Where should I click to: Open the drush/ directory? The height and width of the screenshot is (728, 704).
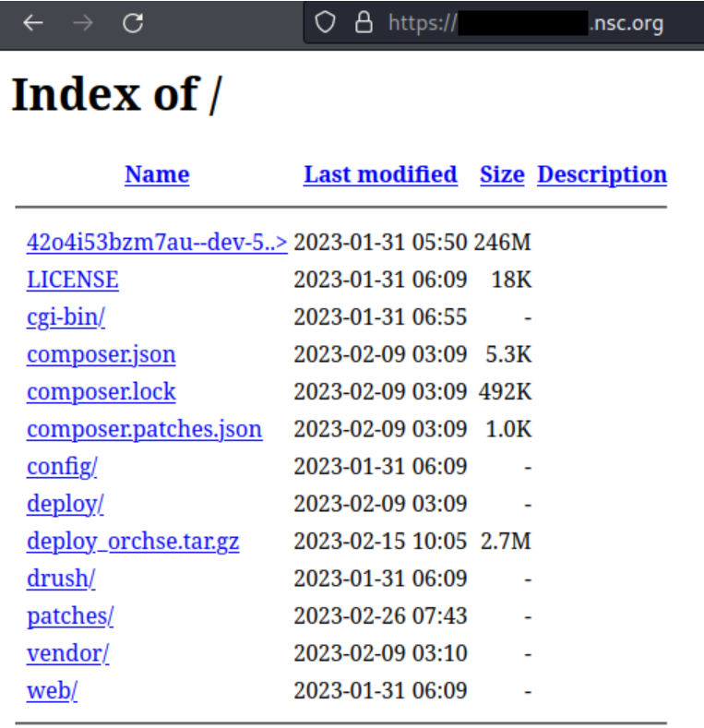61,579
